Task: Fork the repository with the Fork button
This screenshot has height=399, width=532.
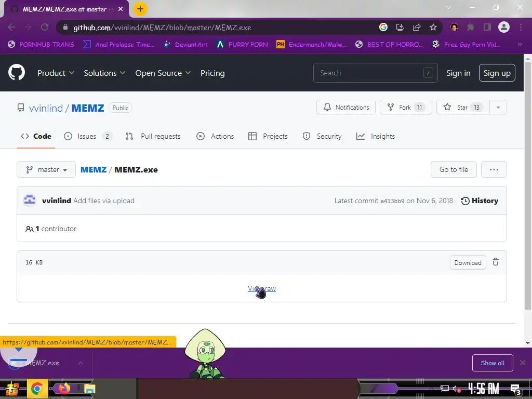Action: [x=406, y=107]
